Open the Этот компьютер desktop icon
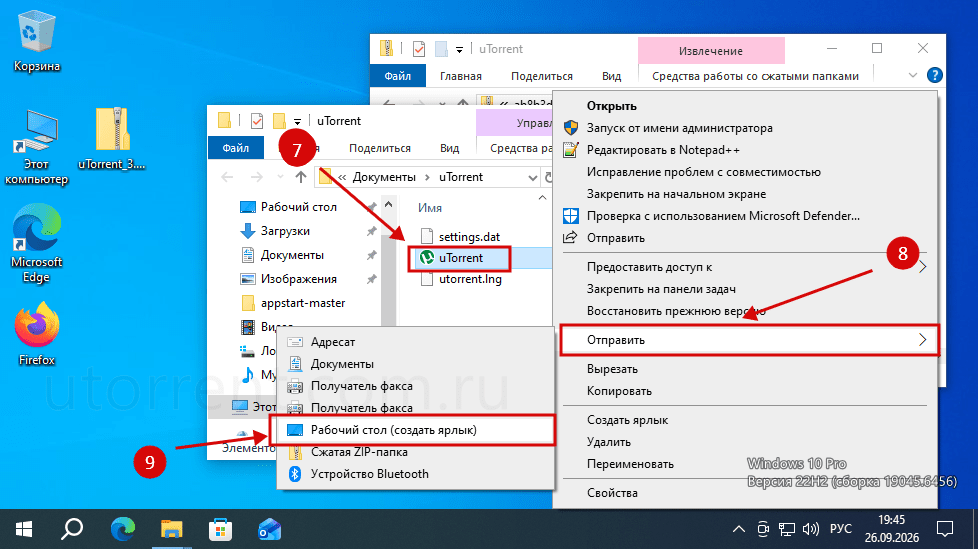This screenshot has width=978, height=549. click(x=36, y=148)
